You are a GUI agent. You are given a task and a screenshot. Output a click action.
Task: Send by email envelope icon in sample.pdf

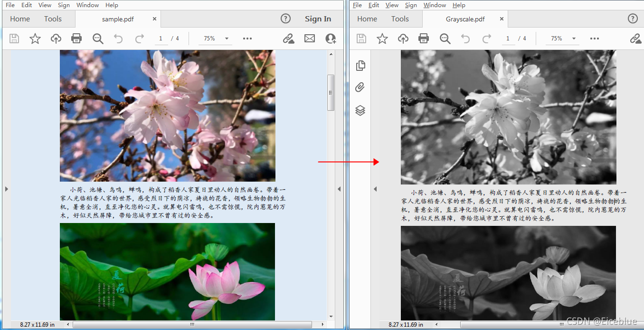click(310, 39)
